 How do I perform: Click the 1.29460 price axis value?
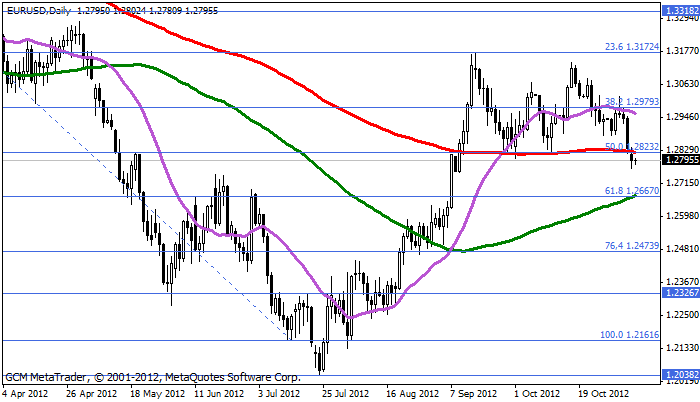click(x=682, y=117)
